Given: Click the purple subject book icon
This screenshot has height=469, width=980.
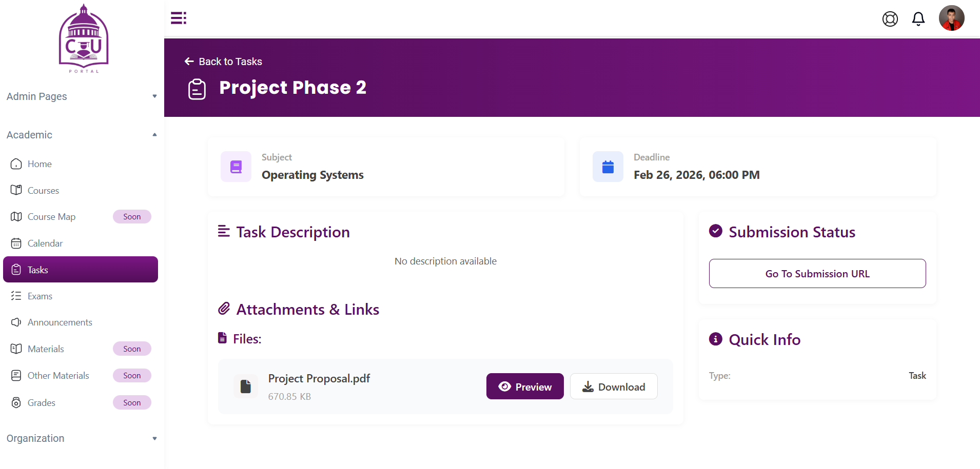Looking at the screenshot, I should 236,167.
